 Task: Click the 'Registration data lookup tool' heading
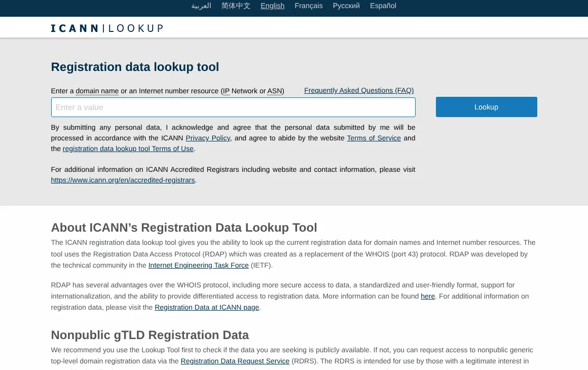[135, 67]
